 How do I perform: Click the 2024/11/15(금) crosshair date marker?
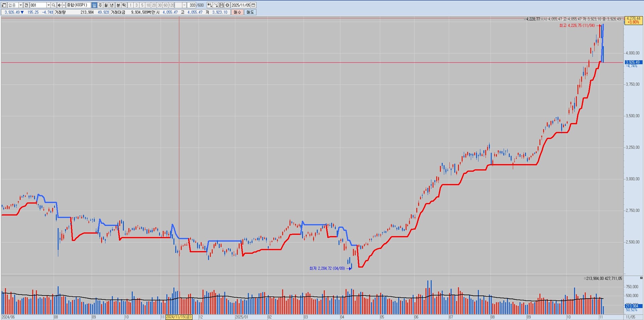click(x=179, y=317)
